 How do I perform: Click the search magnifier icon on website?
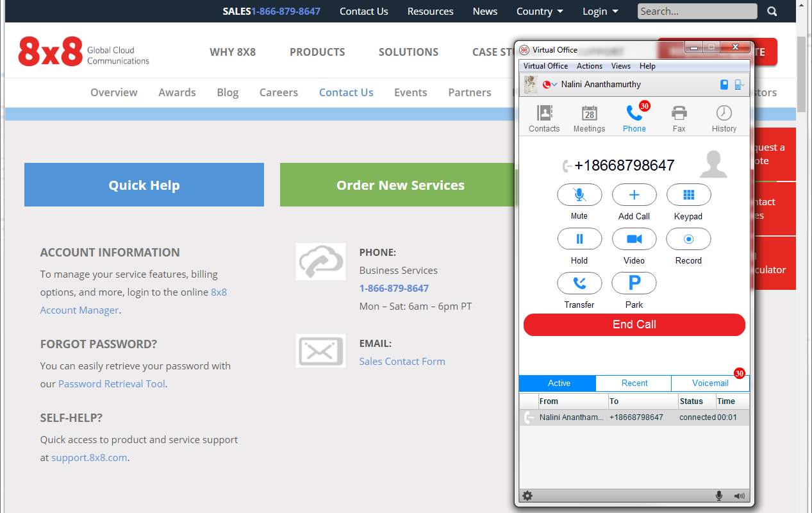tap(772, 12)
